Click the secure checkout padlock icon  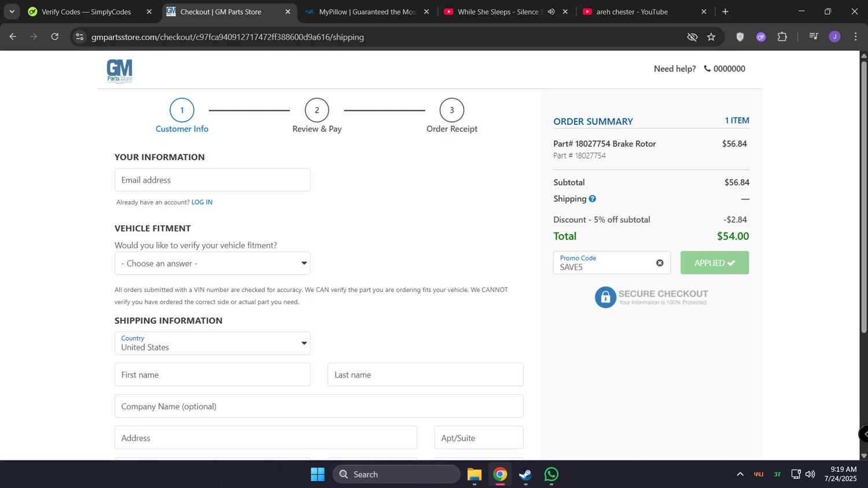(605, 297)
